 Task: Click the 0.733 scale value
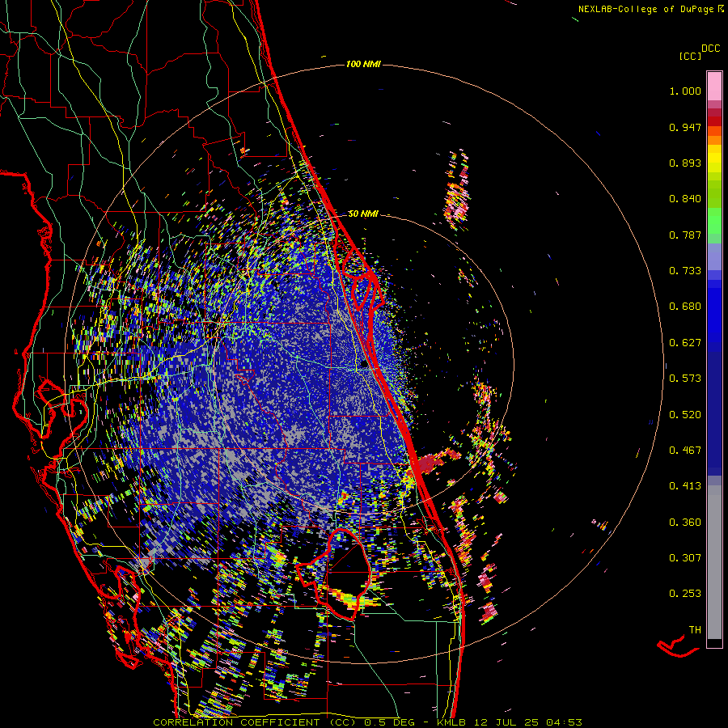pos(685,271)
